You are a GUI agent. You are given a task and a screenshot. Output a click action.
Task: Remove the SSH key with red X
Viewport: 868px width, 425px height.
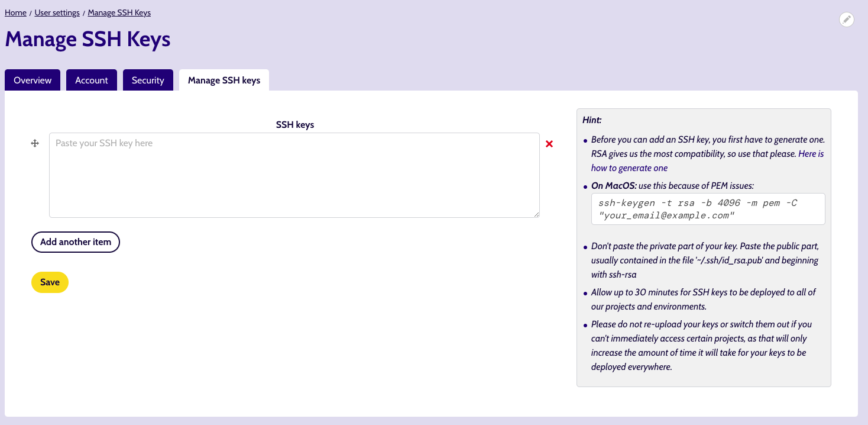click(x=549, y=144)
